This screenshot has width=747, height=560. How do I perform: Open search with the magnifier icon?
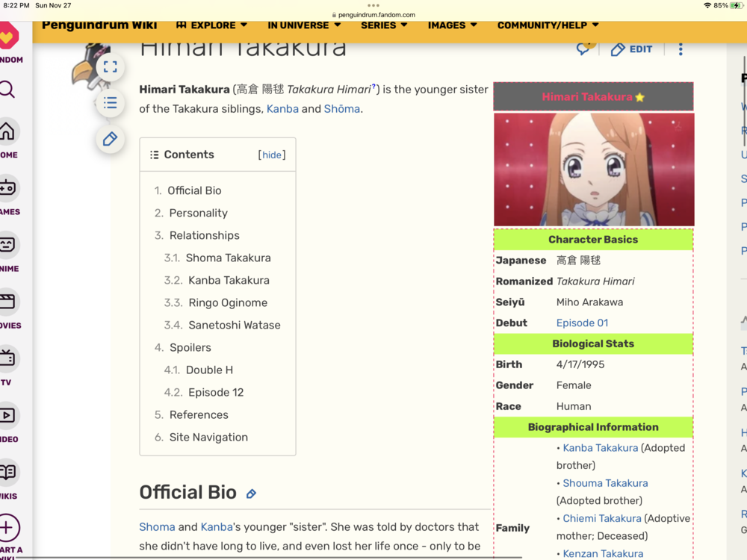pos(7,90)
